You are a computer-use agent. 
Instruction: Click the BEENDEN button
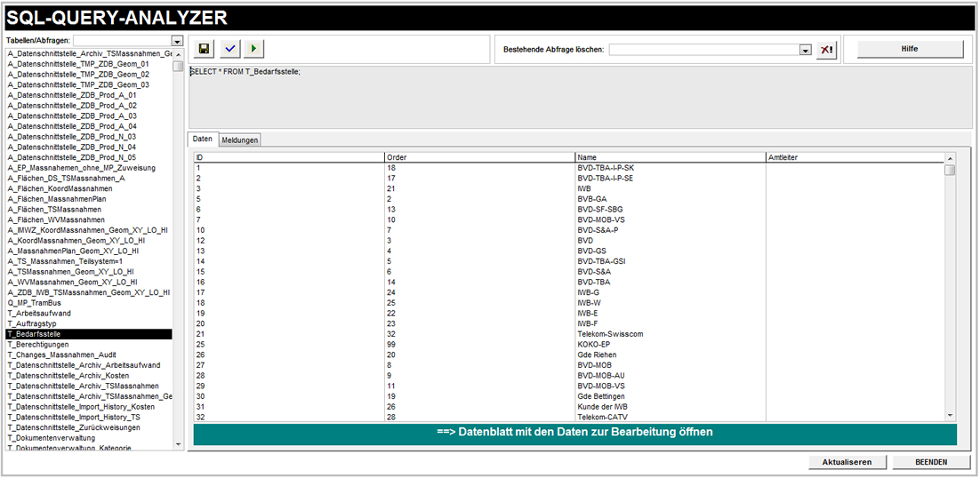tap(931, 462)
